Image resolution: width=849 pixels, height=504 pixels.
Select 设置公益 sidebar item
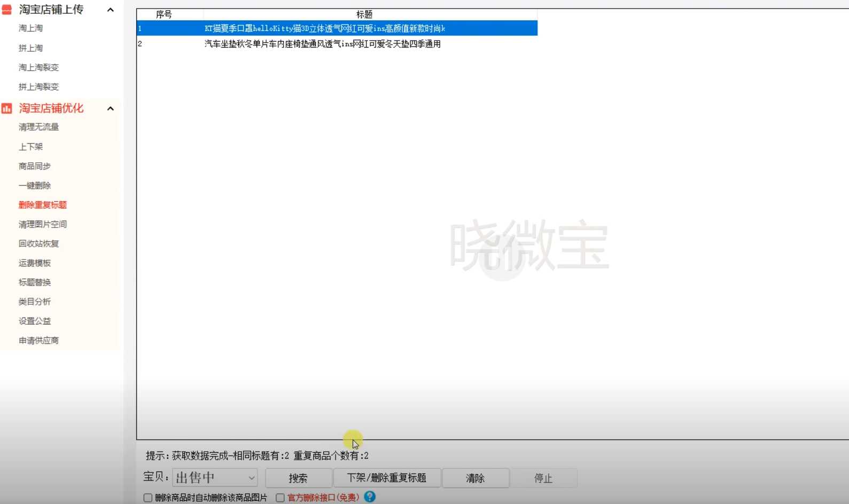coord(35,321)
